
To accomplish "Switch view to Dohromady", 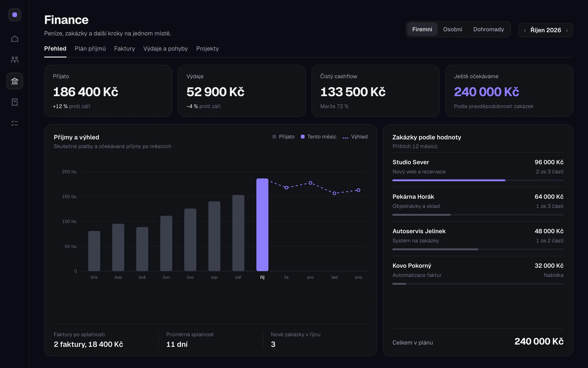I will 488,29.
